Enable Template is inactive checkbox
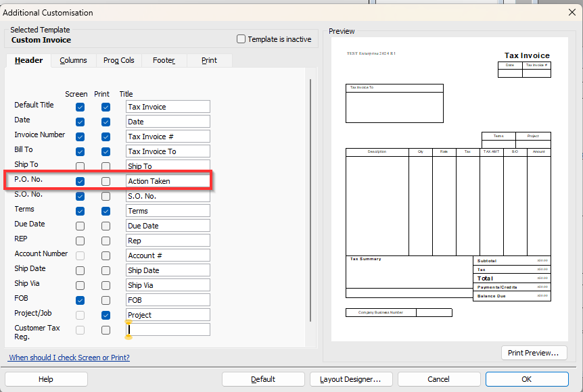Viewport: 583px width, 392px height. 241,39
